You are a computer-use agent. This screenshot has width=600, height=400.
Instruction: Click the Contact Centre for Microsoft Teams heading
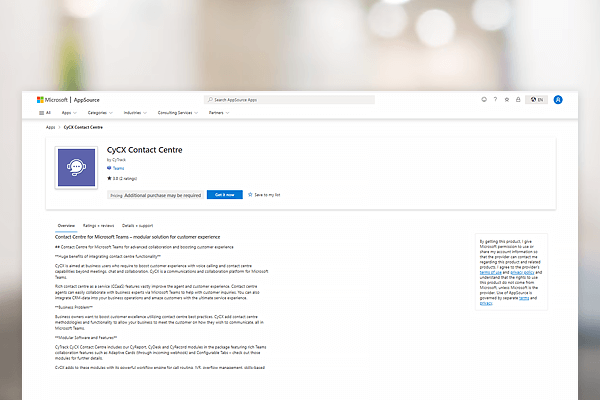(138, 237)
